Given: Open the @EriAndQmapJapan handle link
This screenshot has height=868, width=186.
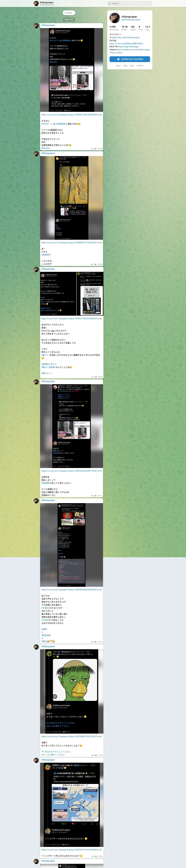Looking at the screenshot, I should click(131, 20).
